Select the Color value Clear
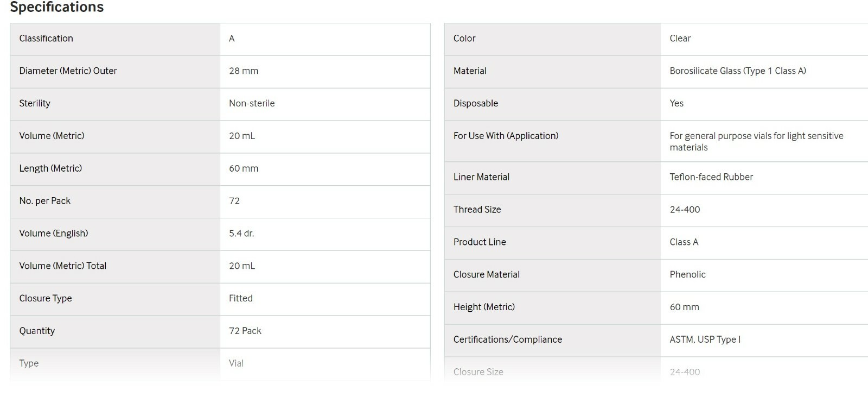 click(680, 39)
